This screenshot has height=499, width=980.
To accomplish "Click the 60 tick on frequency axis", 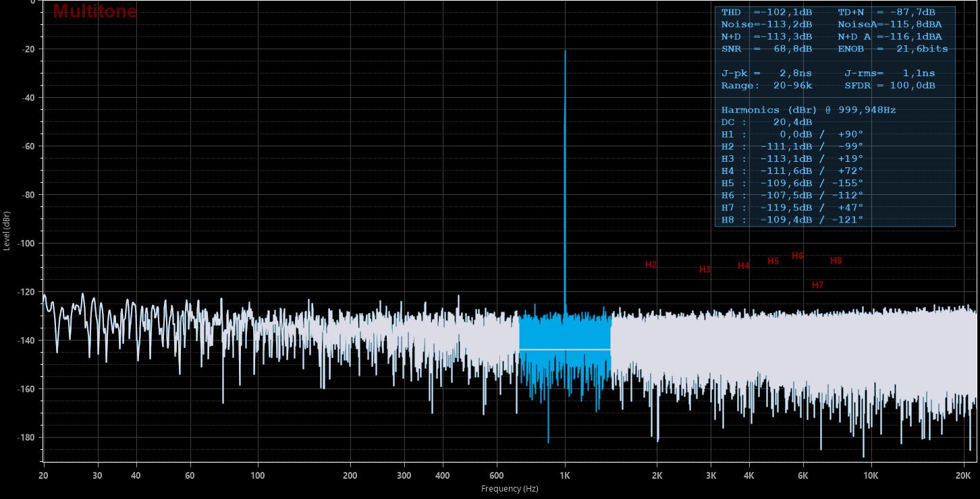I will click(x=190, y=475).
